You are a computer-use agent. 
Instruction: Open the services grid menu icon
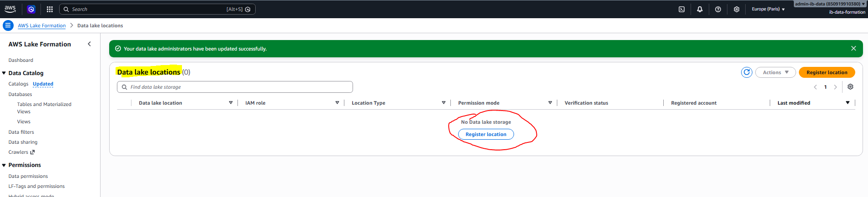click(50, 9)
